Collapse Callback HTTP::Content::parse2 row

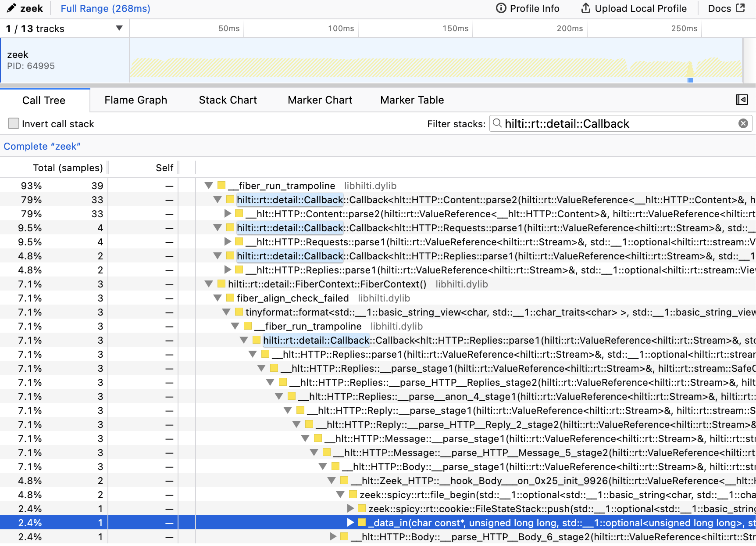tap(218, 200)
